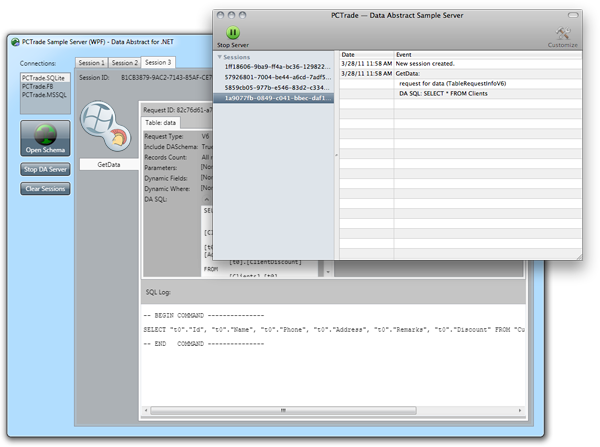Click the GetData label under the request icon
The image size is (600, 447).
coord(109,165)
